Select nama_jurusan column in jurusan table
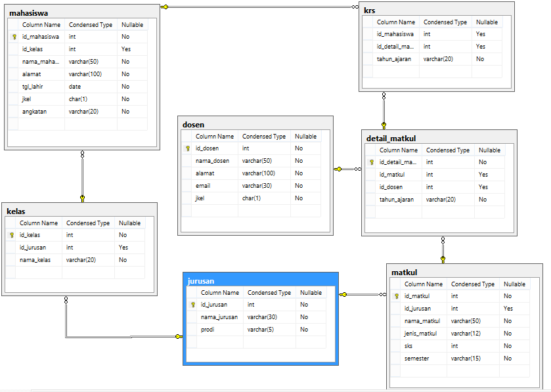This screenshot has height=392, width=551. 219,317
